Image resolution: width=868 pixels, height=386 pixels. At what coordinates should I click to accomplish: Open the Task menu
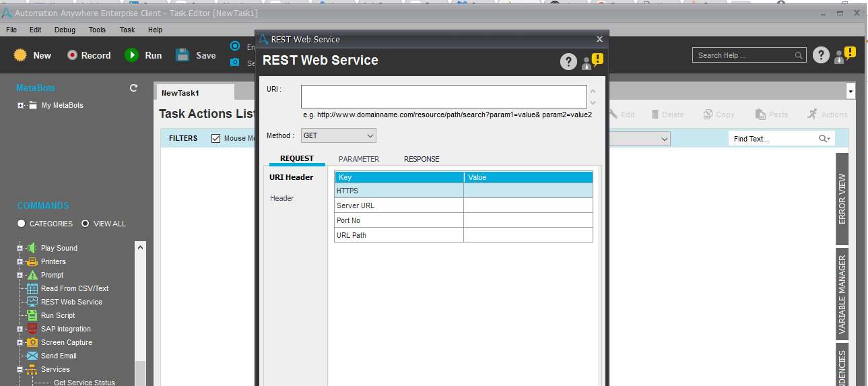pos(127,30)
